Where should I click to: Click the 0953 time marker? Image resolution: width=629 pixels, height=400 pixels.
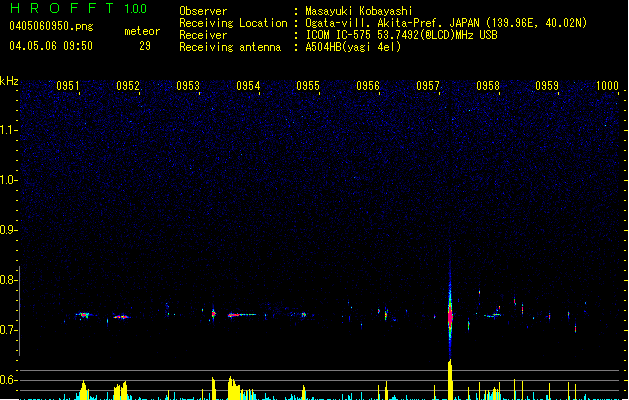pyautogui.click(x=188, y=85)
